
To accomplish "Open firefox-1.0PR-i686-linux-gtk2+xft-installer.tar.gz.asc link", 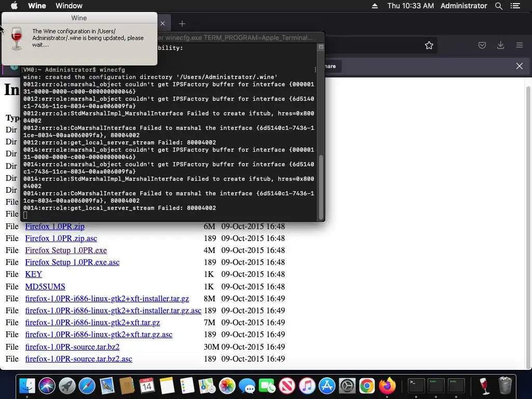I will click(113, 311).
